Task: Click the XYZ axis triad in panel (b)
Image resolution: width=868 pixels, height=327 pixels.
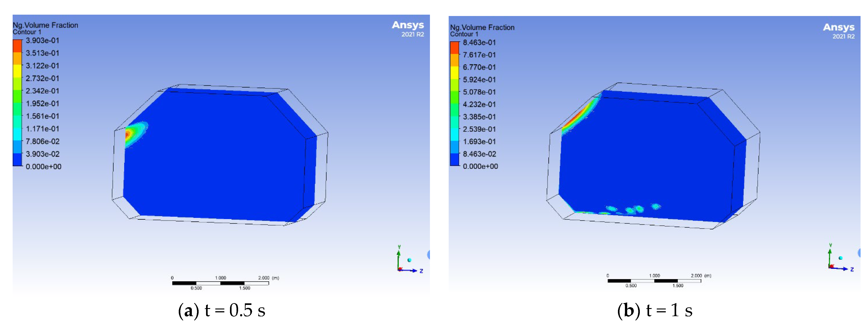Action: (x=841, y=257)
